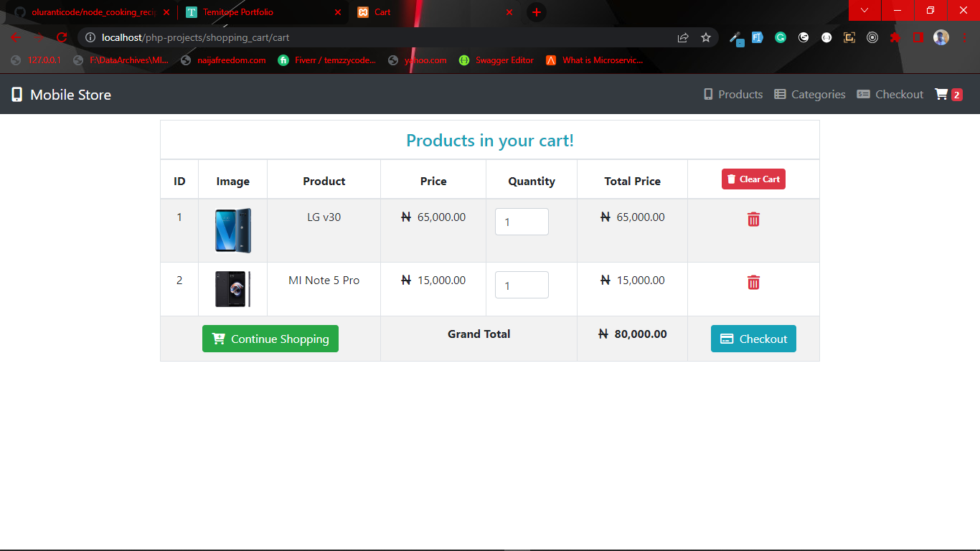The width and height of the screenshot is (980, 551).
Task: Remove MI Note 5 Pro with trash icon
Action: click(x=753, y=283)
